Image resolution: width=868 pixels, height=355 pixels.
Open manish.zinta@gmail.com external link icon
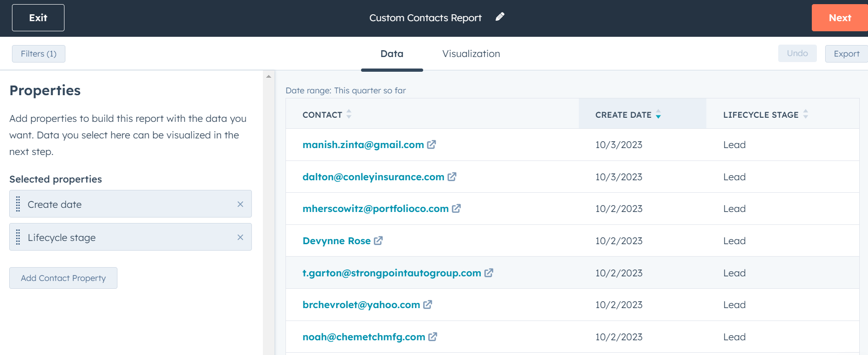click(x=431, y=145)
